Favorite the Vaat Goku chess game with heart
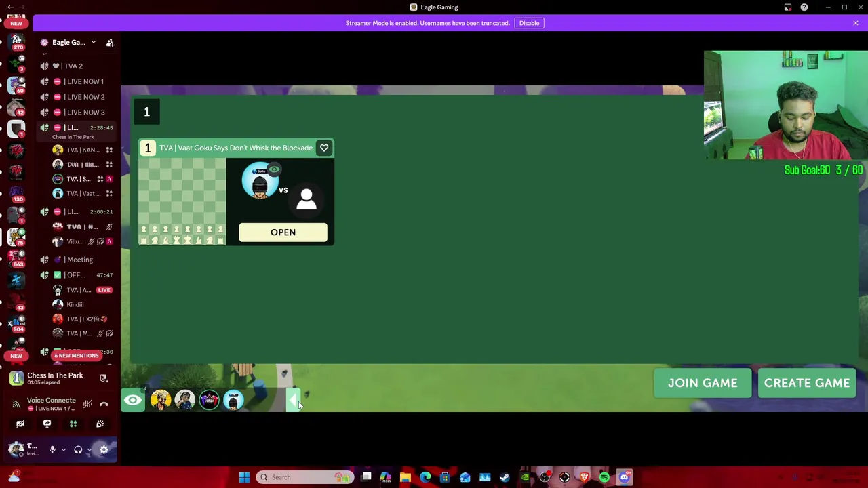 point(324,148)
